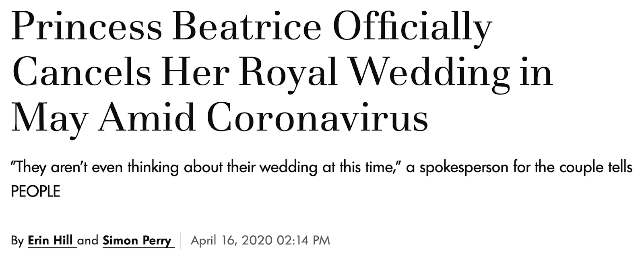Click the word "Coronavirus" in the headline

click(x=318, y=119)
